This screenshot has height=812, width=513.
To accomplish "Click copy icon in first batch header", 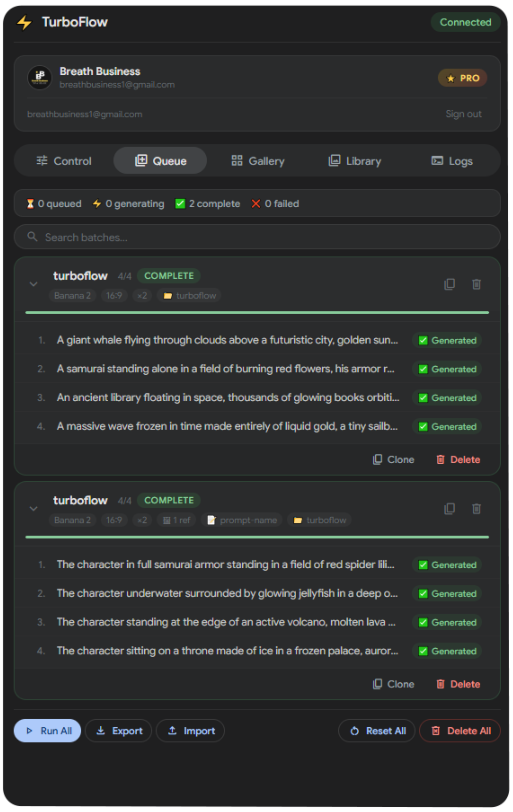I will 449,284.
